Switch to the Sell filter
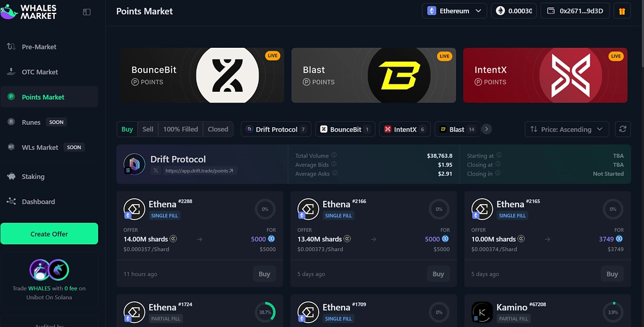The image size is (644, 327). click(x=148, y=129)
